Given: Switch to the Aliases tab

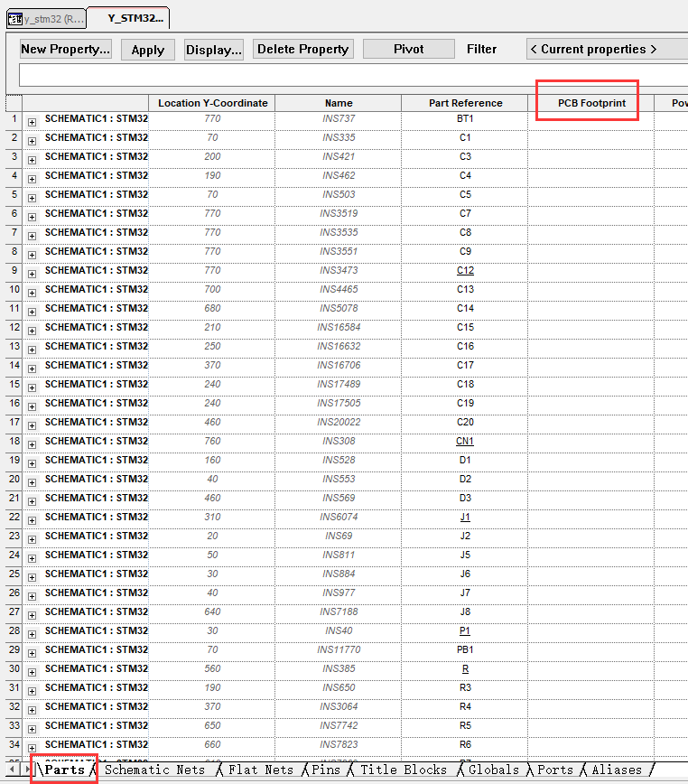Looking at the screenshot, I should point(617,770).
